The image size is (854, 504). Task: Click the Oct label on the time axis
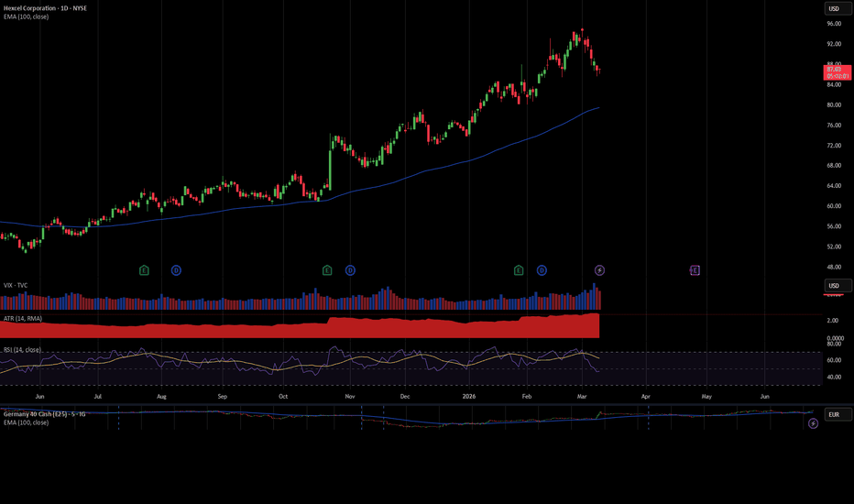click(283, 397)
